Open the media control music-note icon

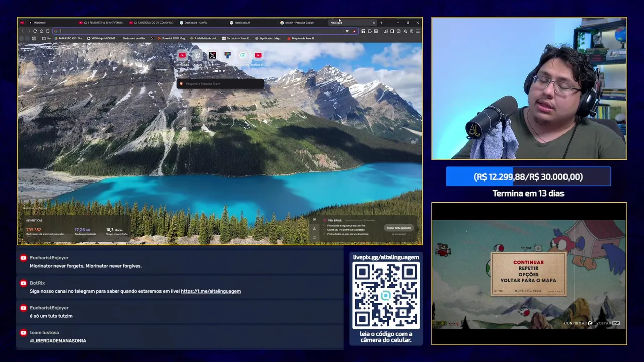[386, 31]
